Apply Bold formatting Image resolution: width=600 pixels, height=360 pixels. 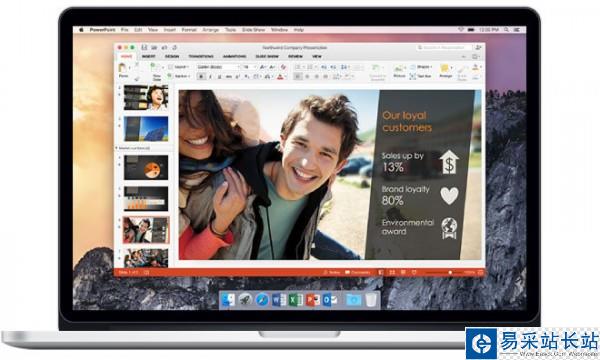(201, 77)
